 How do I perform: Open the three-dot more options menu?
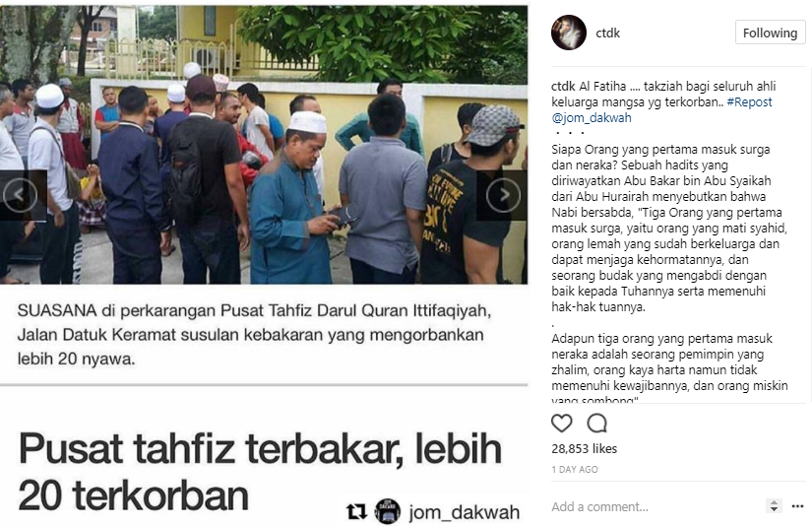797,506
